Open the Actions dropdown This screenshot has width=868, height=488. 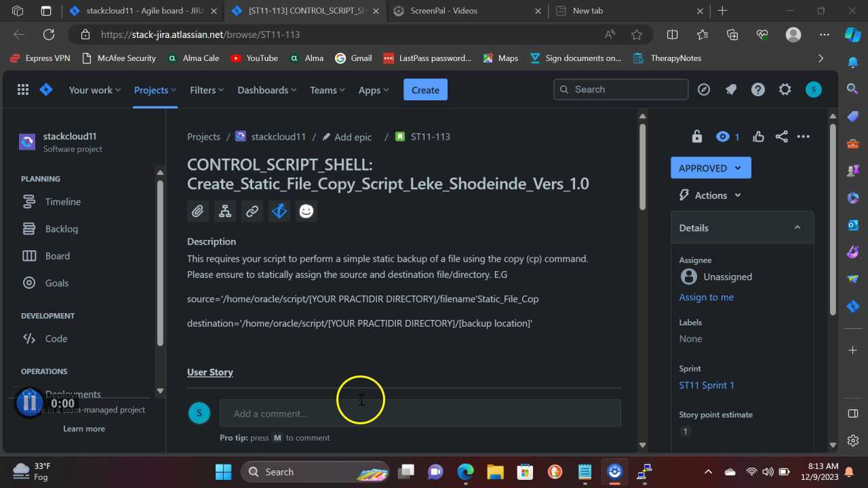coord(709,195)
